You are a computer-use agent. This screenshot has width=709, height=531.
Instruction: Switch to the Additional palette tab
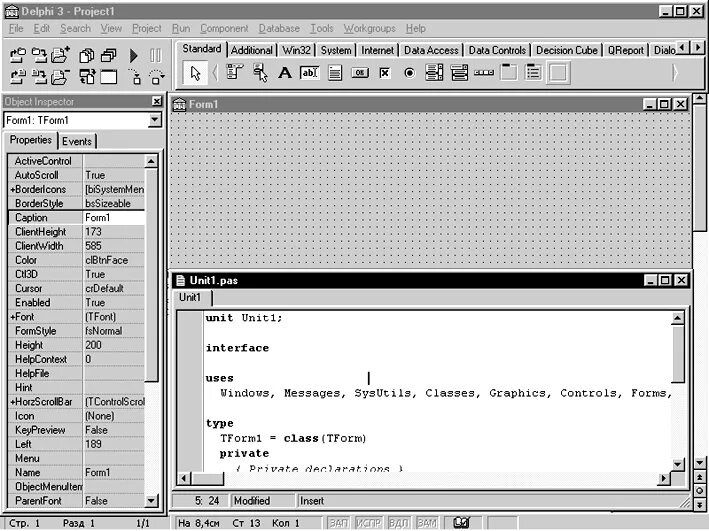pyautogui.click(x=252, y=50)
